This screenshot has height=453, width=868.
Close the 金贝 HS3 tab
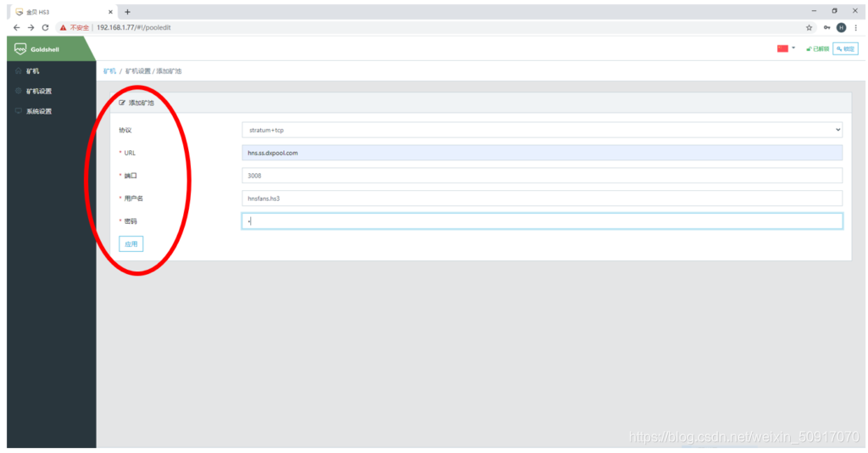point(110,12)
